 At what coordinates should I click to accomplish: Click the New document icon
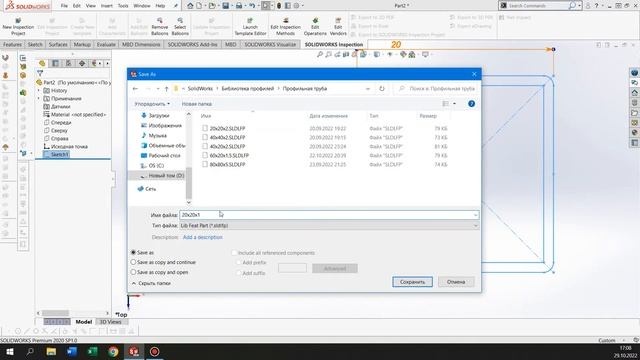(199, 6)
